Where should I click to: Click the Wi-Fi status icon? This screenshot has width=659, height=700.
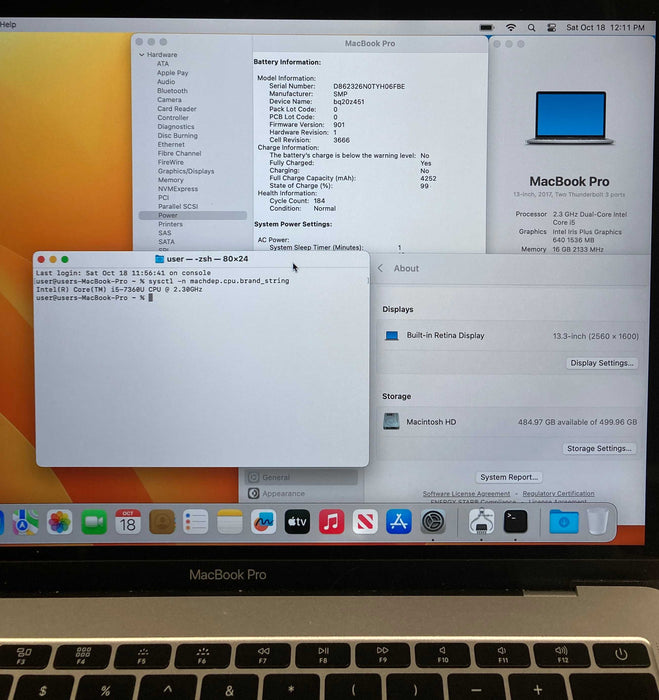511,27
